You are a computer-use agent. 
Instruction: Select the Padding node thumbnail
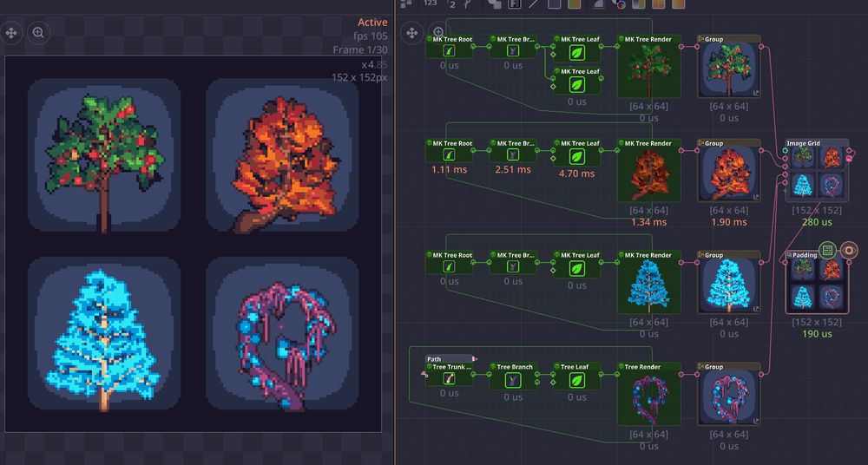tap(817, 285)
